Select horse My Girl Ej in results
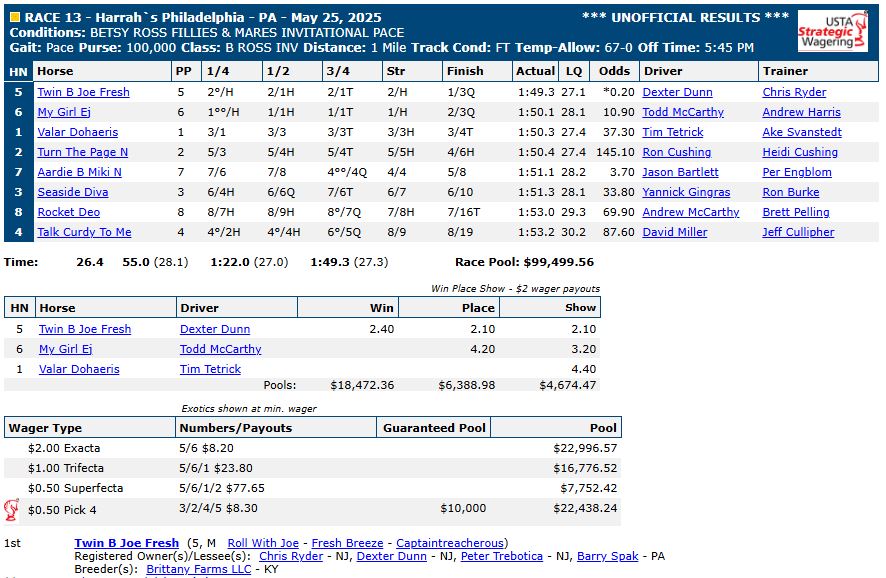 tap(64, 112)
